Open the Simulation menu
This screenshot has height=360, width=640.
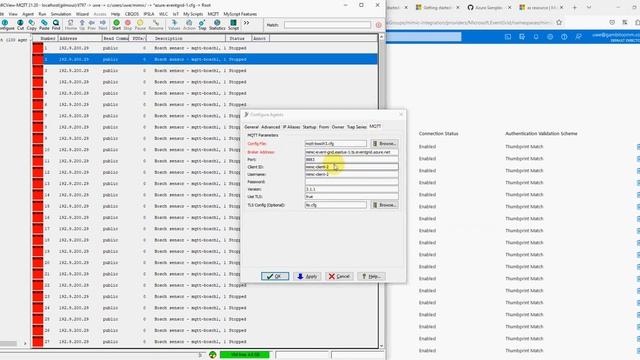(61, 14)
